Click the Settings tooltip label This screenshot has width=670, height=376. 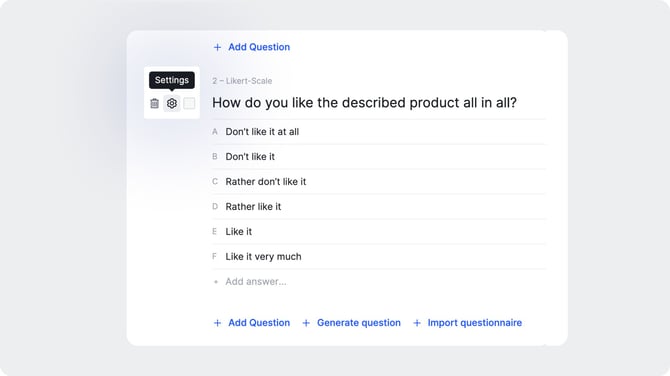[172, 80]
